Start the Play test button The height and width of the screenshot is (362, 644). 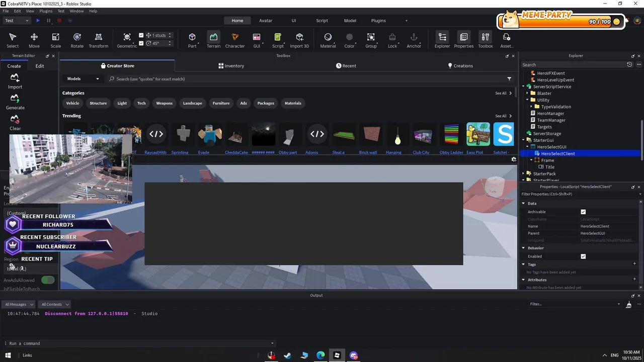38,21
